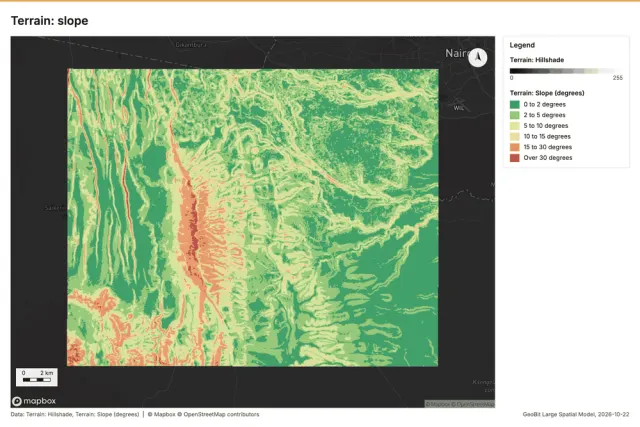Click the 'Legend' title text
This screenshot has height=427, width=640.
click(522, 45)
